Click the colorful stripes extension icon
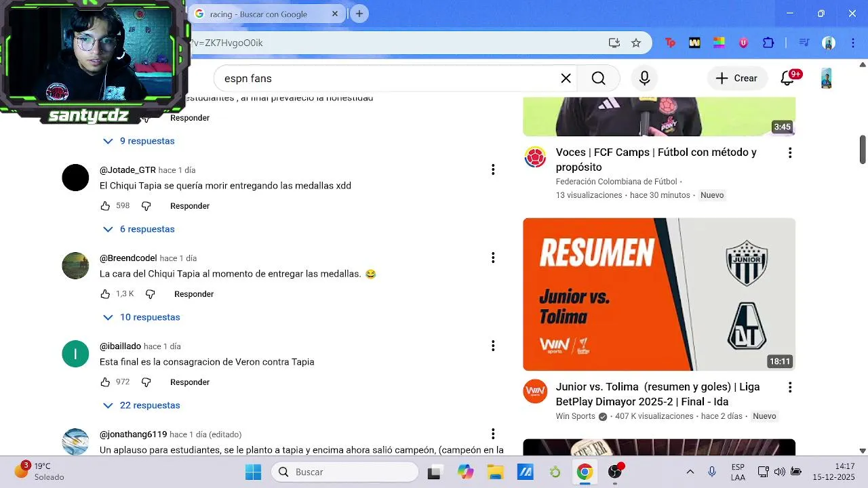The image size is (868, 488). tap(719, 43)
